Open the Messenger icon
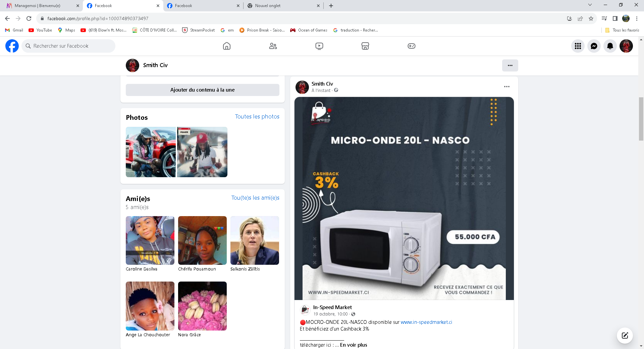The height and width of the screenshot is (349, 644). click(594, 46)
